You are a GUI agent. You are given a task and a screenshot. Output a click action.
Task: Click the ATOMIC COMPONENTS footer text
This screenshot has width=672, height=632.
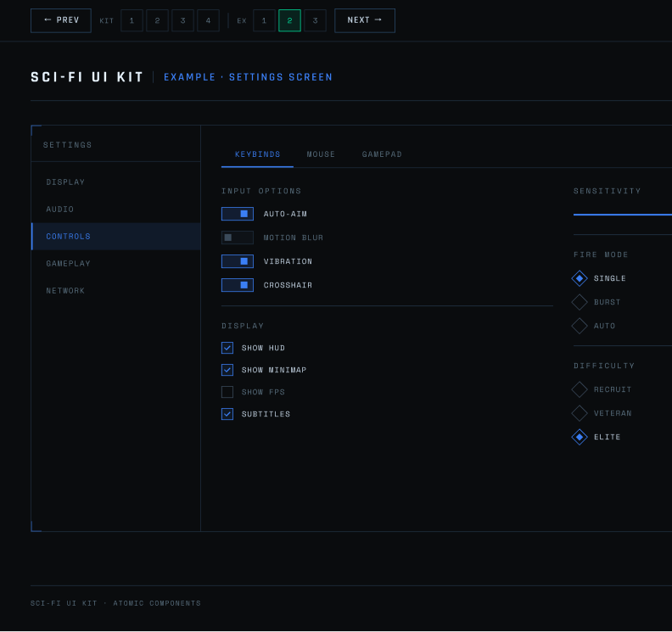tap(157, 603)
